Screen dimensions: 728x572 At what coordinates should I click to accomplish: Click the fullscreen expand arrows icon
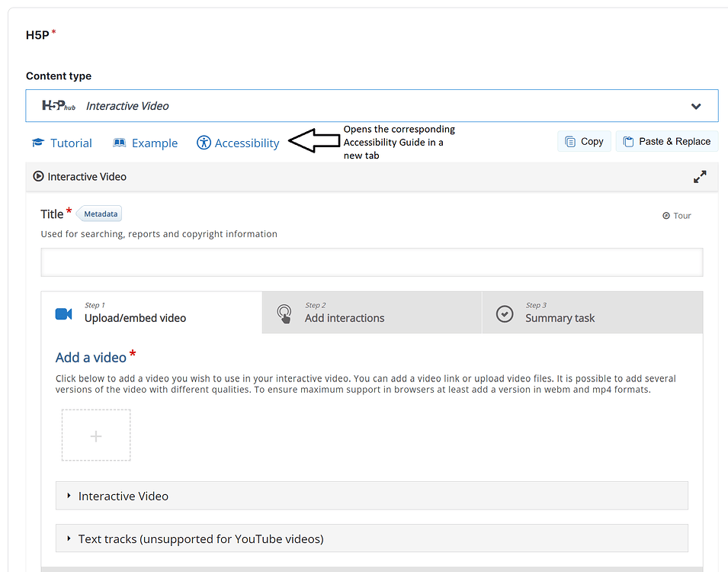coord(699,176)
